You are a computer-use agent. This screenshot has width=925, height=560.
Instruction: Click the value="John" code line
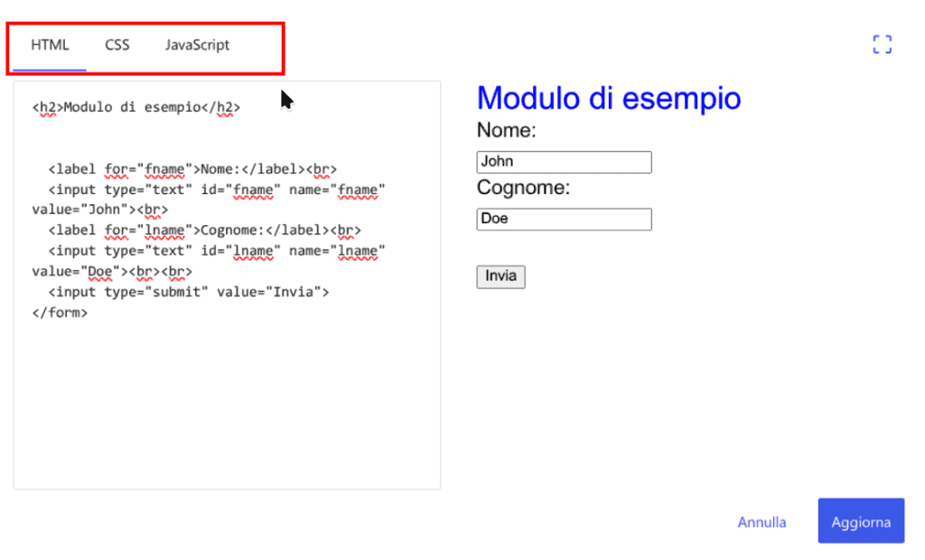point(99,210)
